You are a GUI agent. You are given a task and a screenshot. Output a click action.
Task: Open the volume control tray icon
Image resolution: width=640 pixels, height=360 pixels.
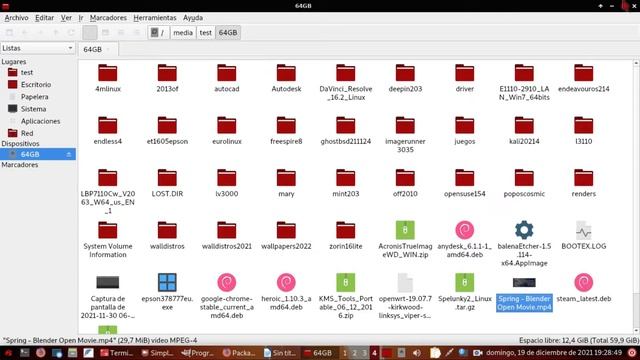click(417, 353)
